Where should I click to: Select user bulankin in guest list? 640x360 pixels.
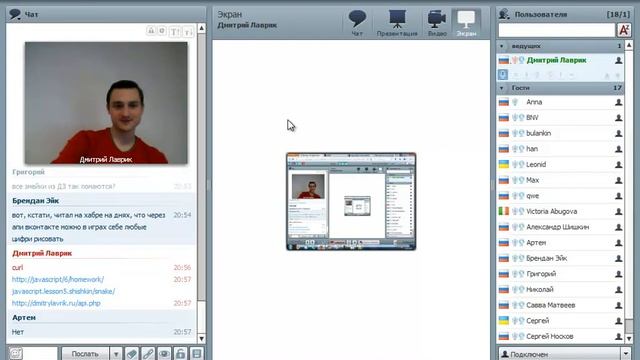click(560, 133)
